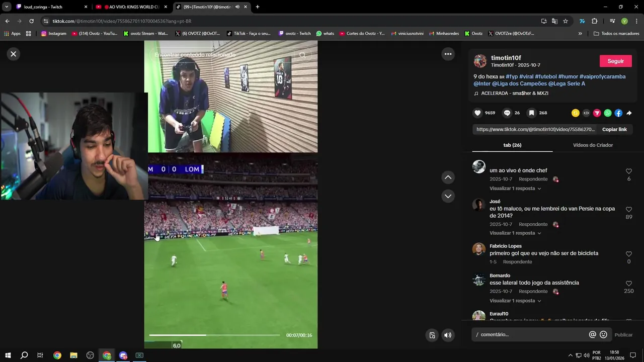
Task: Insert mention with the @ icon
Action: pos(592,335)
